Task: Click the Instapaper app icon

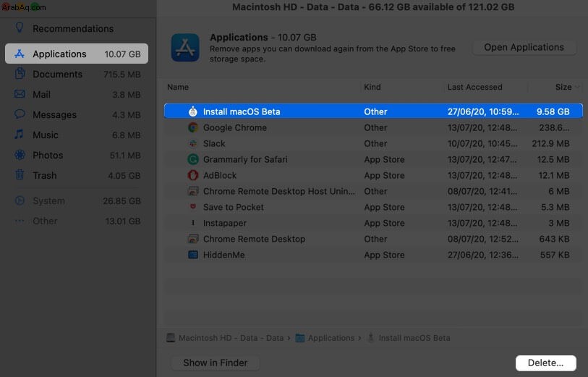Action: [x=193, y=223]
